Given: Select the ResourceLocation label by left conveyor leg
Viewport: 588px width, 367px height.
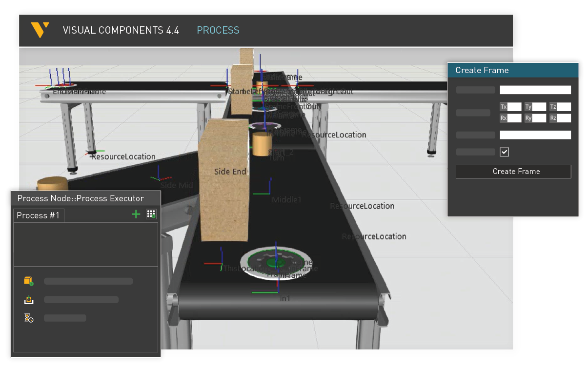Looking at the screenshot, I should 123,156.
